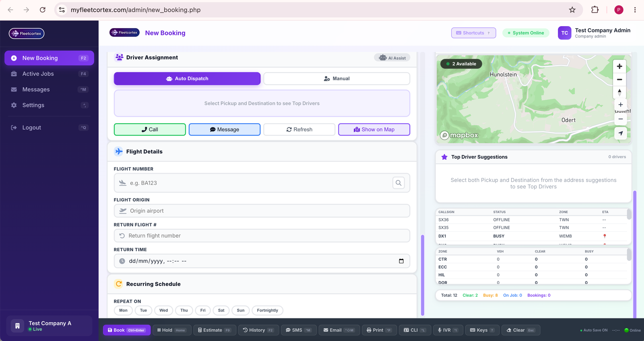This screenshot has width=644, height=341.
Task: Click the Test Company A switcher
Action: [x=49, y=326]
